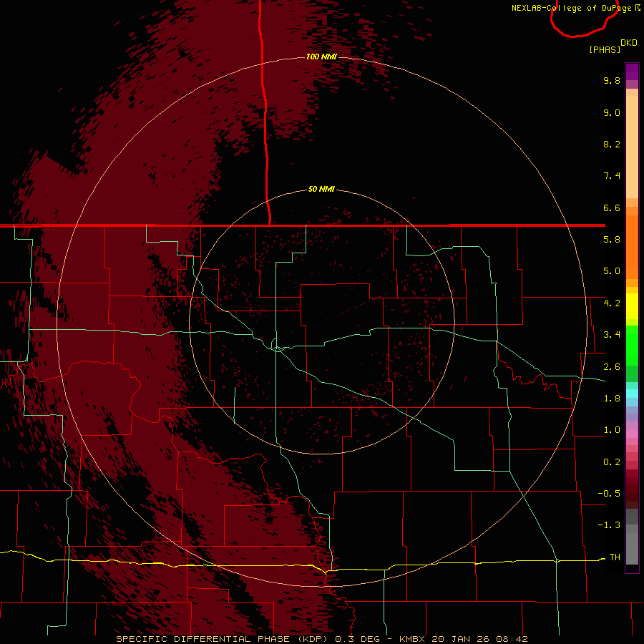Click the 6.6 legend value
Viewport: 644px width, 644px height.
[x=612, y=208]
